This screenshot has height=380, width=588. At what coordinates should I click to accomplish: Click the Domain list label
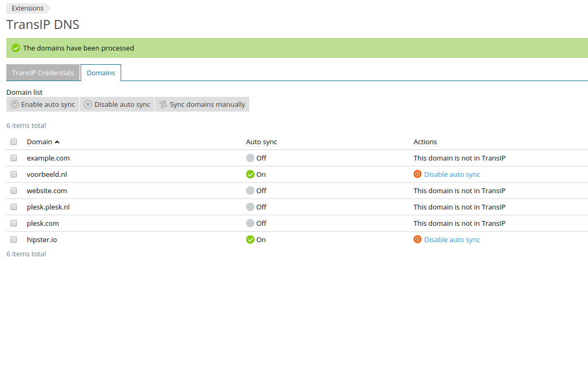[x=24, y=92]
